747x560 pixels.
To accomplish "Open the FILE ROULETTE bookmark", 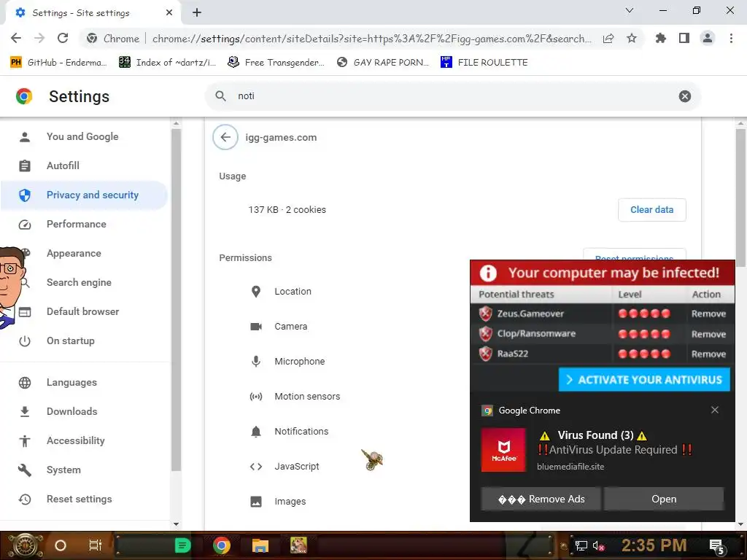I will pos(484,63).
